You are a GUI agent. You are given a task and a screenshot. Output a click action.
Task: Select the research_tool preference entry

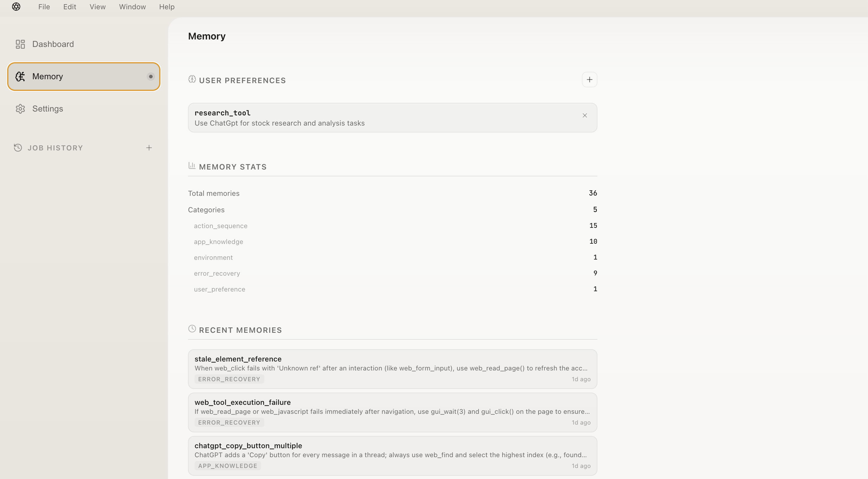click(371, 118)
